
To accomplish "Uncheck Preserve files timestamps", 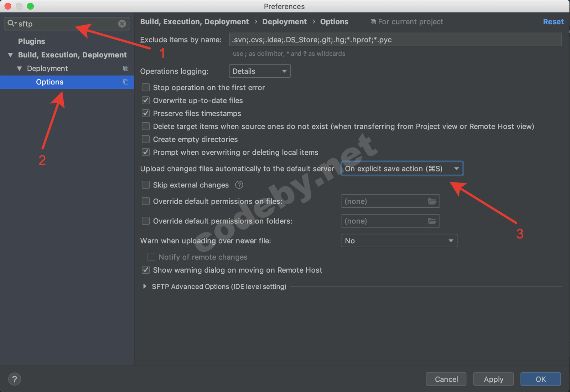I will tap(146, 113).
